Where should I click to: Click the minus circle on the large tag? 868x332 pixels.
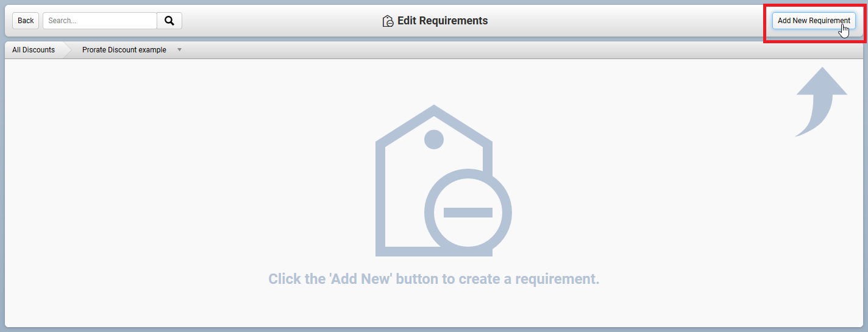pos(468,213)
